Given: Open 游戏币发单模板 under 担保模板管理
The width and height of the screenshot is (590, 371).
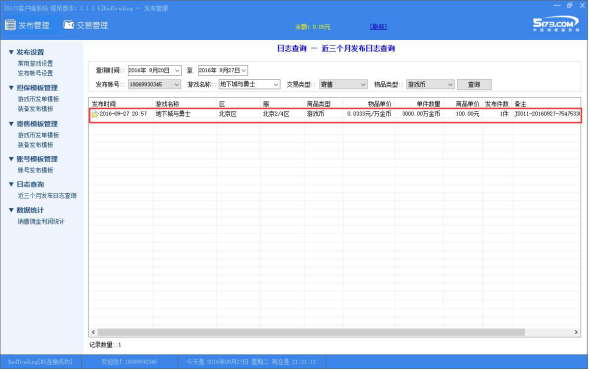Looking at the screenshot, I should tap(38, 99).
